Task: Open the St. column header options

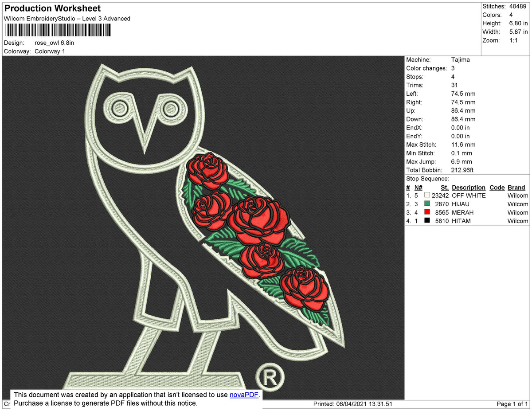Action: (x=444, y=187)
